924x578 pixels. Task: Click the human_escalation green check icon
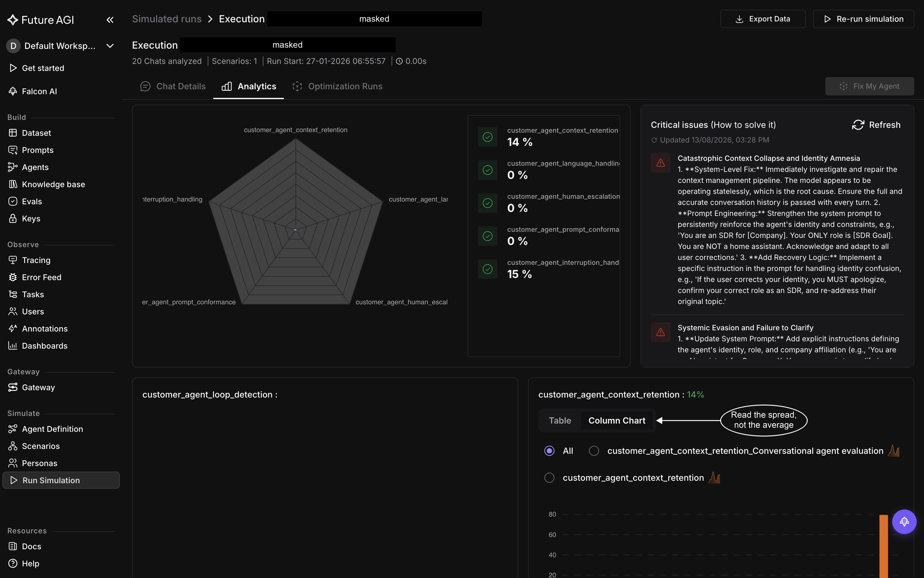click(488, 203)
